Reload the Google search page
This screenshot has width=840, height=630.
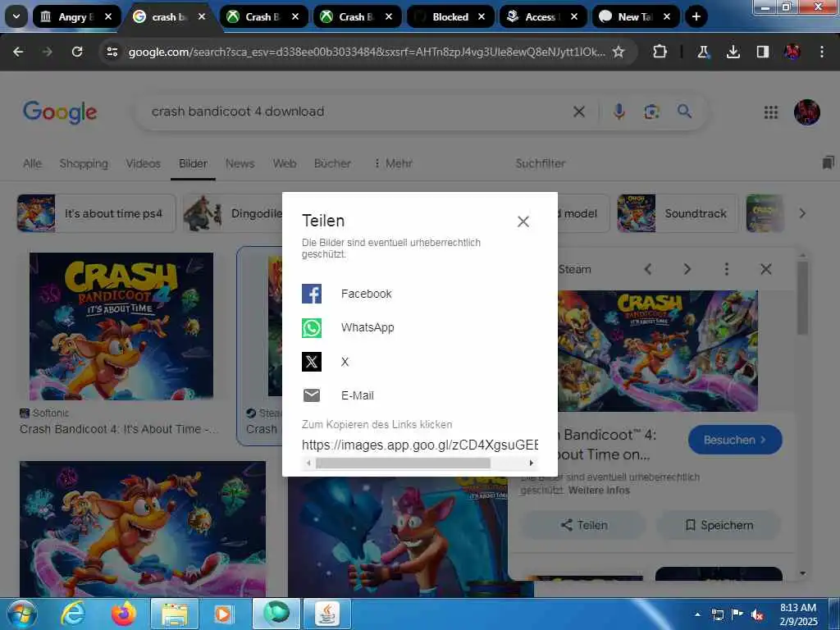(x=77, y=52)
